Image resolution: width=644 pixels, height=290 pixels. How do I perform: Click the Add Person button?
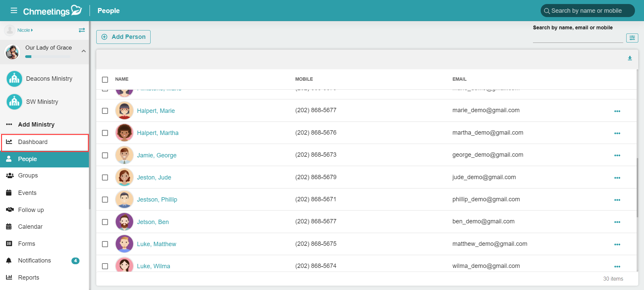click(x=123, y=37)
